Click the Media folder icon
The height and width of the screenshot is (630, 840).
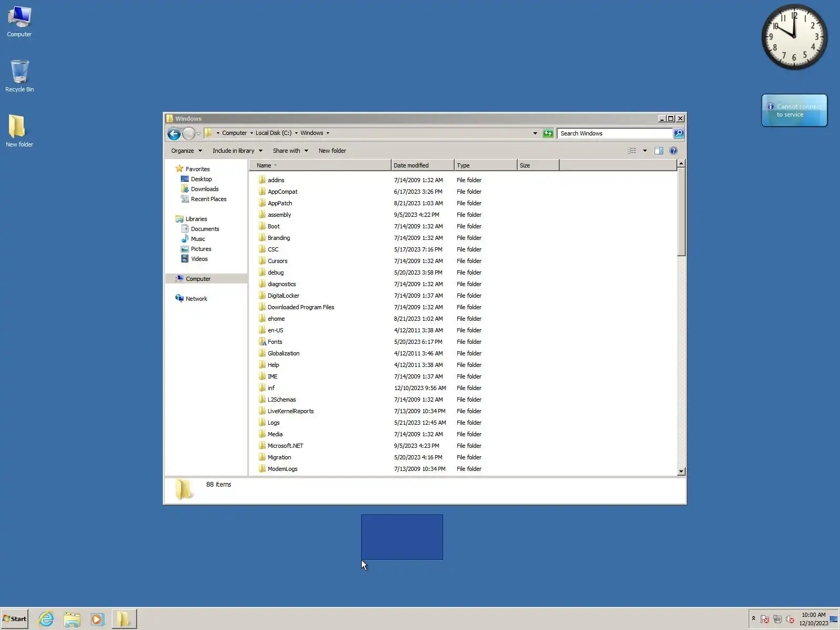262,434
